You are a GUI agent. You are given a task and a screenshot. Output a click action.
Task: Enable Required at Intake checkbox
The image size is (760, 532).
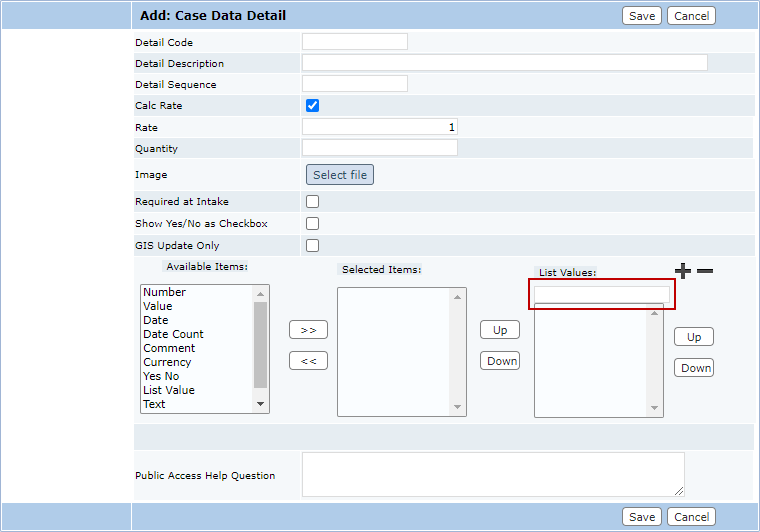tap(312, 202)
